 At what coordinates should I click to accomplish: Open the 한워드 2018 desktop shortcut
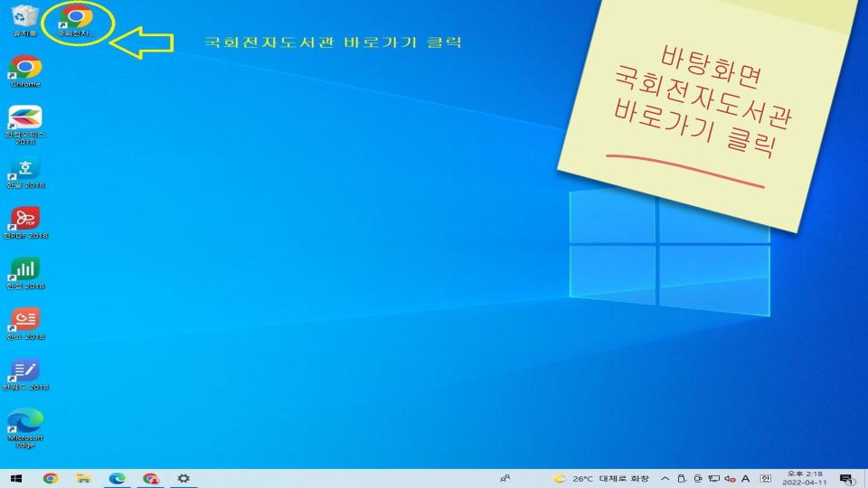[x=25, y=374]
